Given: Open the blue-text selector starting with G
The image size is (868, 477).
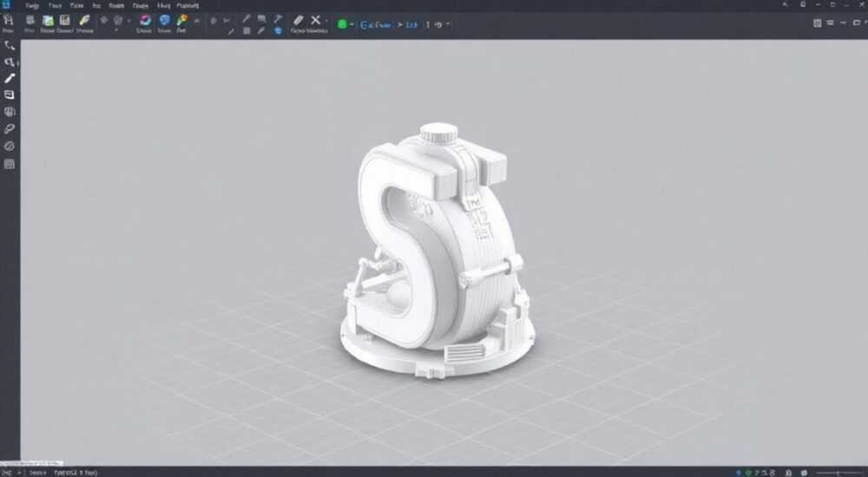Looking at the screenshot, I should (x=376, y=25).
